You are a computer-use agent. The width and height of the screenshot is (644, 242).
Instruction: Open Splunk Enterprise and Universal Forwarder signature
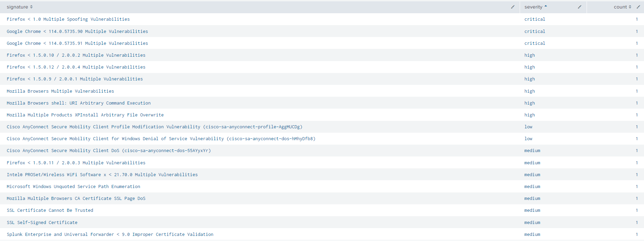[x=110, y=234]
